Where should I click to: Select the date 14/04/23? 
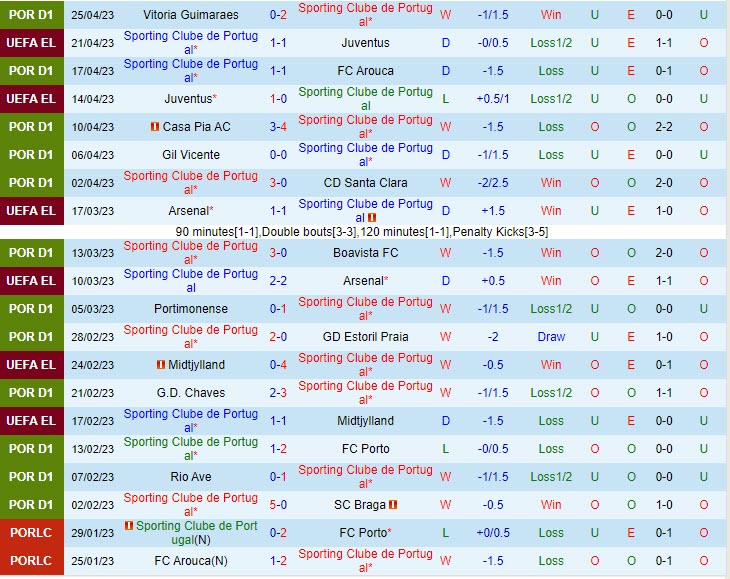click(x=92, y=99)
